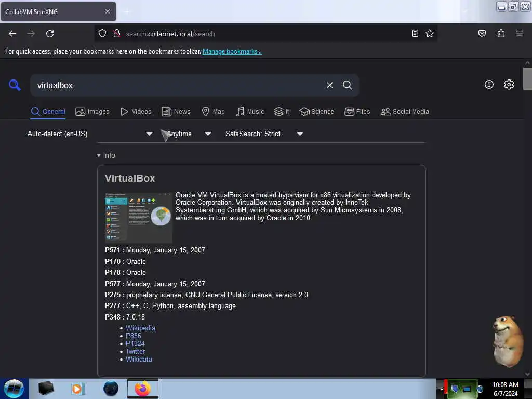532x399 pixels.
Task: Open the extensions puzzle icon
Action: 501,33
